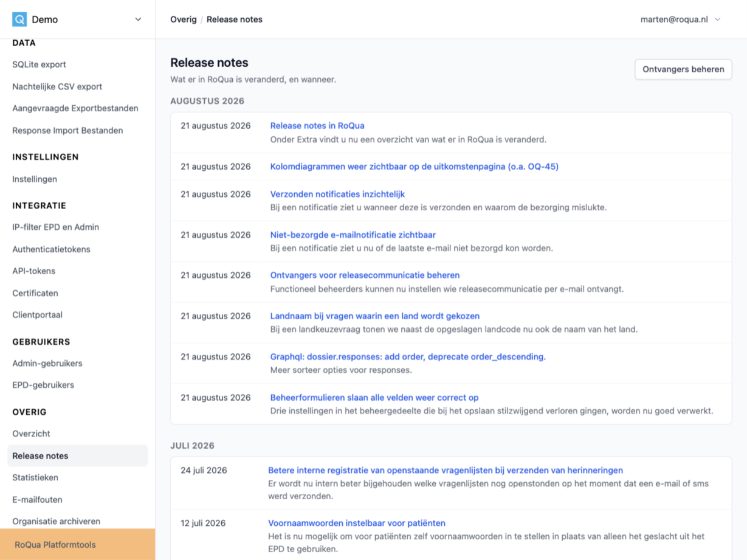Click the 'Functioneel beheerders kunnen nu instellen' description
Viewport: 747px width, 560px height.
click(x=447, y=289)
